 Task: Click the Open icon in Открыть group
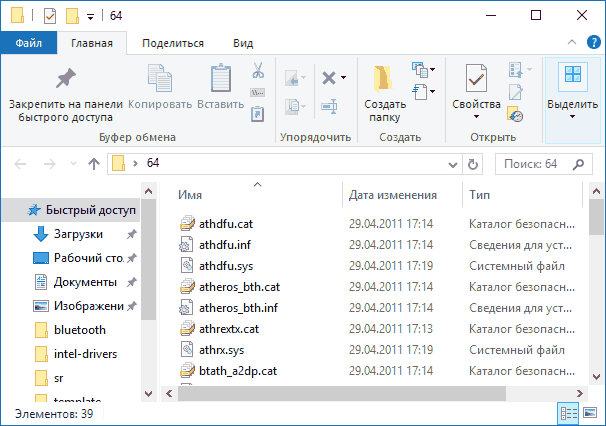[x=516, y=70]
